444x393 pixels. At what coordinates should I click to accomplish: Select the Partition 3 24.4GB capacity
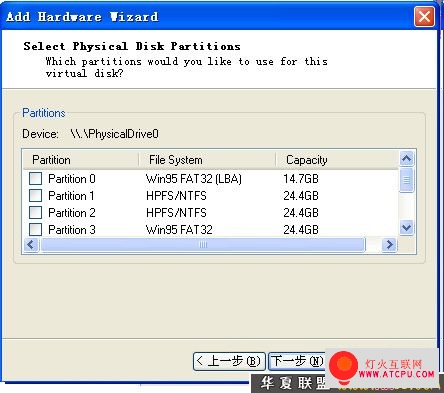(301, 230)
